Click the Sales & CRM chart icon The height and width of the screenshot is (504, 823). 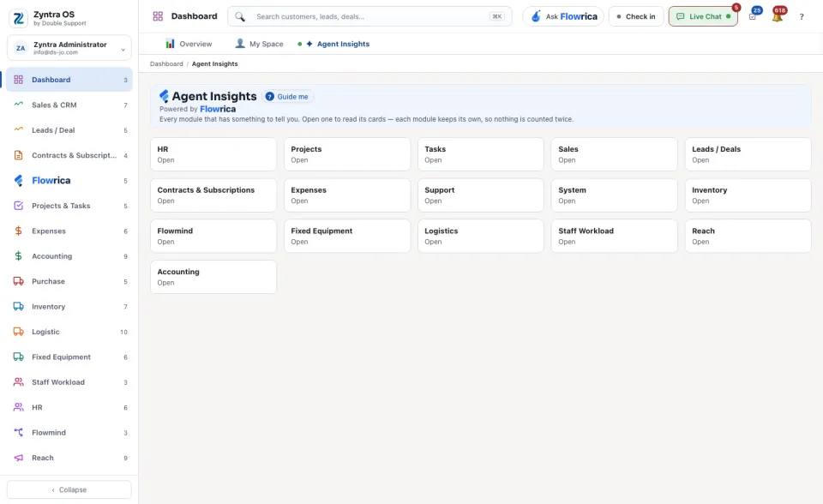click(18, 105)
